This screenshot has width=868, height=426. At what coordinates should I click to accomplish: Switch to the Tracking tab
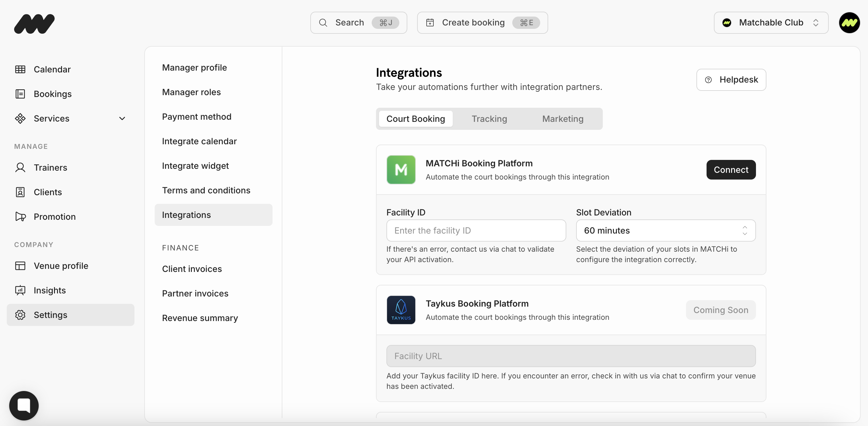tap(489, 119)
